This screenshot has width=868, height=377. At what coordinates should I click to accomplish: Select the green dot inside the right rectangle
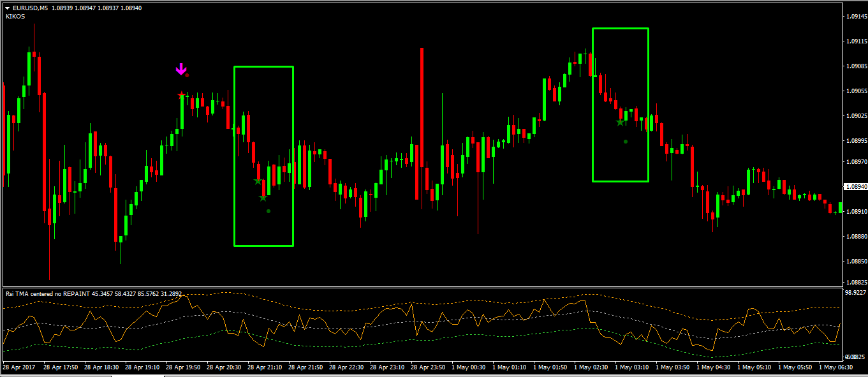click(x=626, y=142)
